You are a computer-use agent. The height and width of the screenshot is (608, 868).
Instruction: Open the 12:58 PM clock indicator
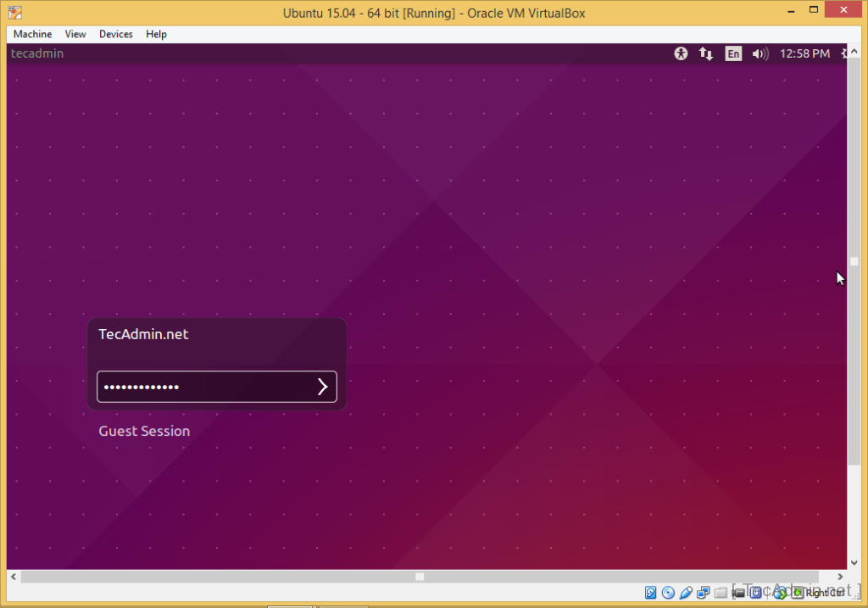tap(804, 53)
